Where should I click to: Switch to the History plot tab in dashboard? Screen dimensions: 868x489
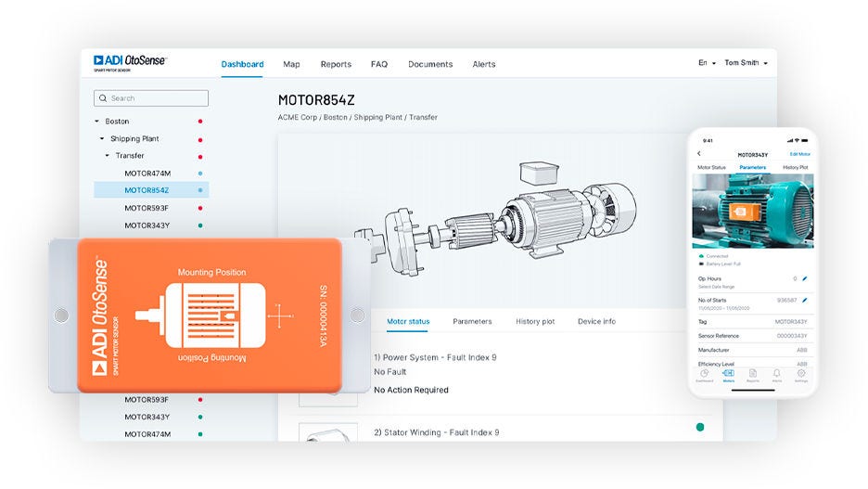535,321
